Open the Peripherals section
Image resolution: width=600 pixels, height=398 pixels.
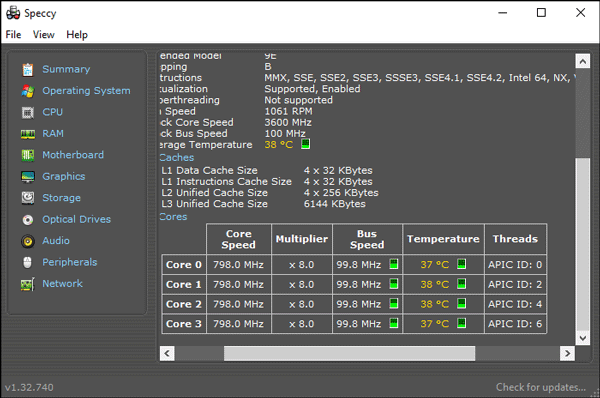point(70,262)
